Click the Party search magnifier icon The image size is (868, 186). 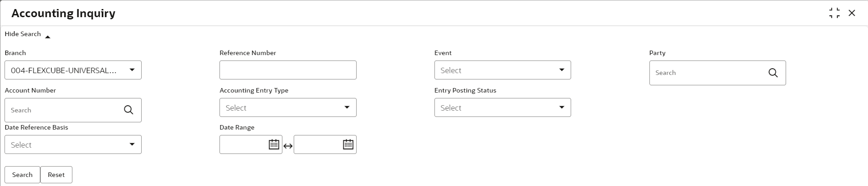click(x=773, y=73)
